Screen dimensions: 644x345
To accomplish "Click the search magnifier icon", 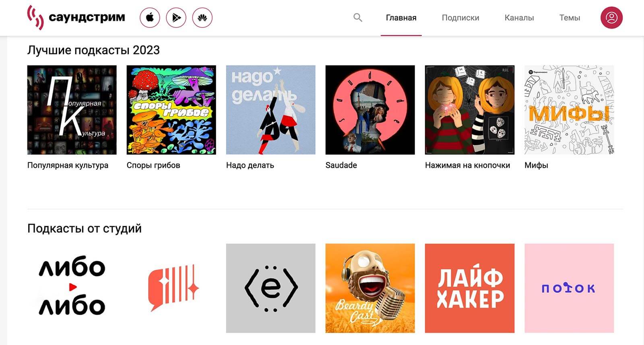I will tap(358, 18).
